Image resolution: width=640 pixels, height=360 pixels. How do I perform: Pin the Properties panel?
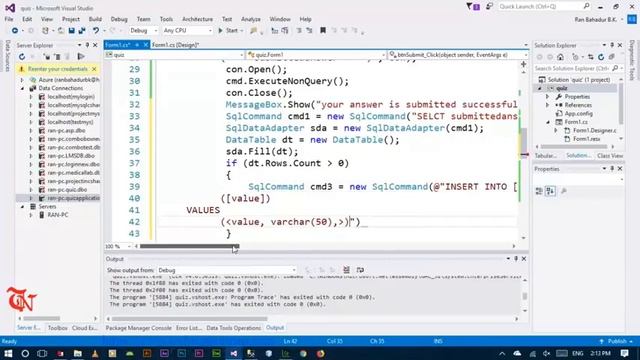coord(612,169)
